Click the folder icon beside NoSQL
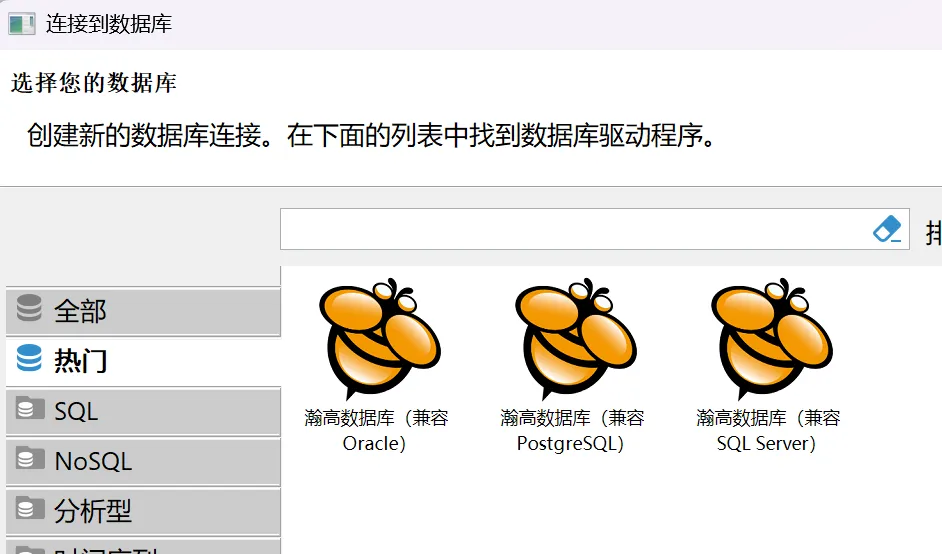 (x=30, y=460)
